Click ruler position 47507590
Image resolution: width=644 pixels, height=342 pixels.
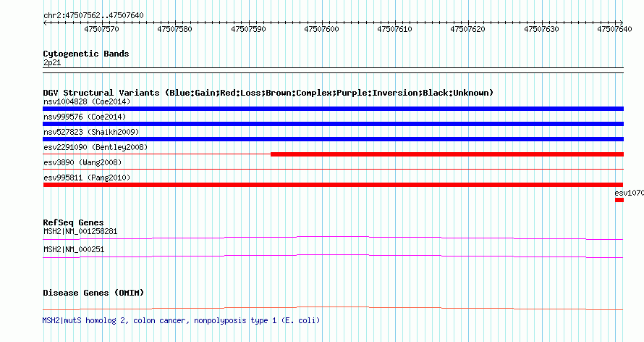click(248, 29)
